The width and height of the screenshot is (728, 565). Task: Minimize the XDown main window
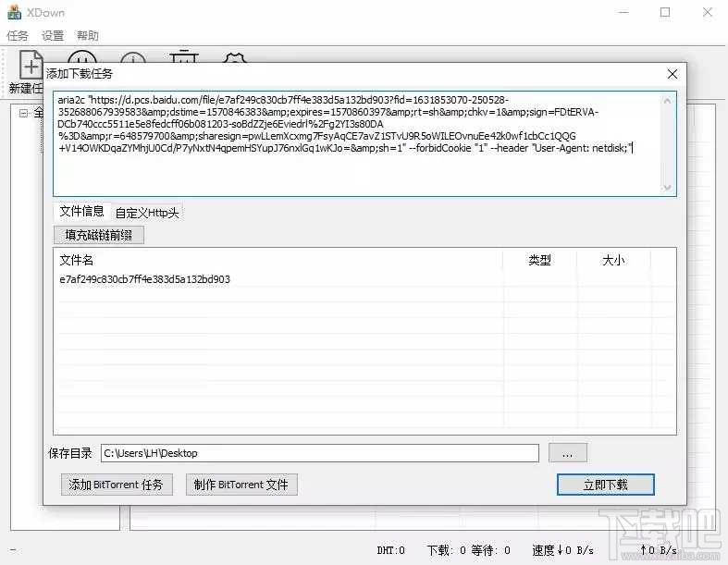pos(623,12)
